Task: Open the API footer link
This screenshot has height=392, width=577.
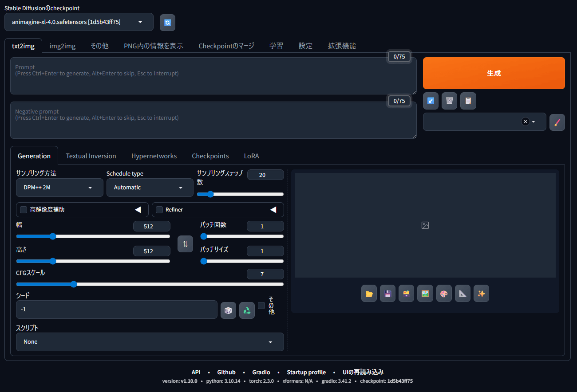Action: 196,372
